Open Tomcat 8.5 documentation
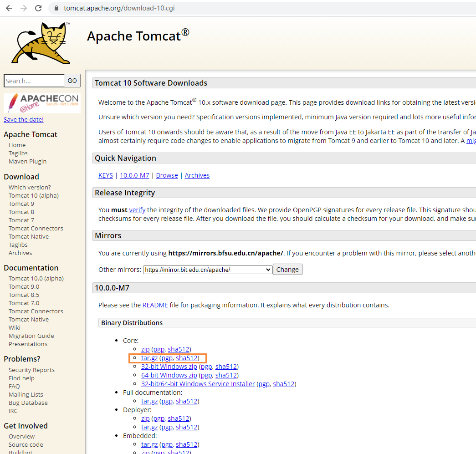The height and width of the screenshot is (454, 476). pyautogui.click(x=24, y=295)
